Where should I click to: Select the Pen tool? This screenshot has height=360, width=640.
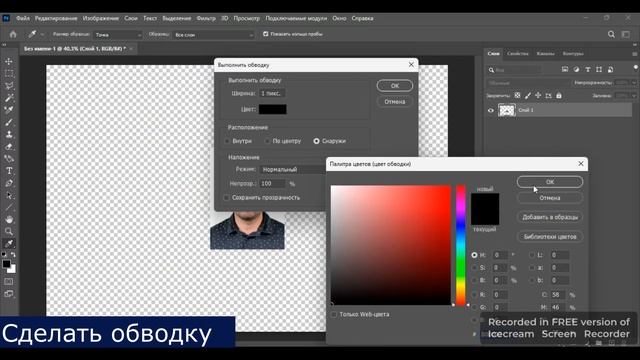click(9, 183)
